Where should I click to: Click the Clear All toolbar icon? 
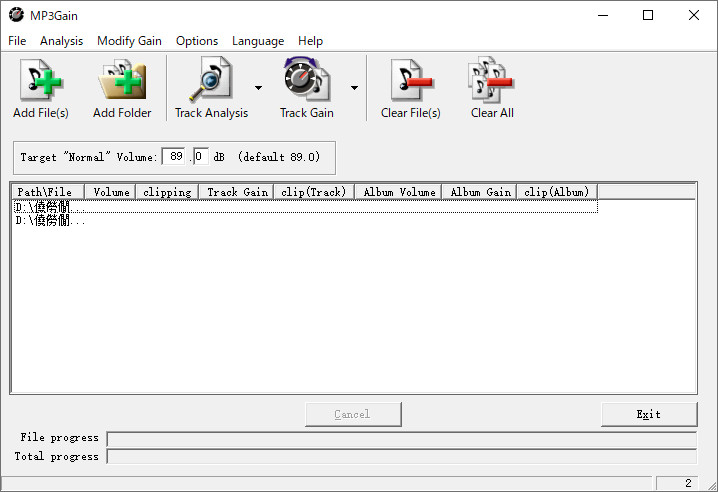click(492, 88)
